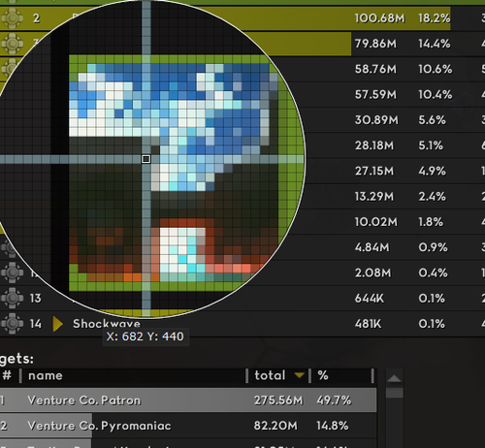Click the gear icon in row 2
The width and height of the screenshot is (485, 448).
click(13, 18)
